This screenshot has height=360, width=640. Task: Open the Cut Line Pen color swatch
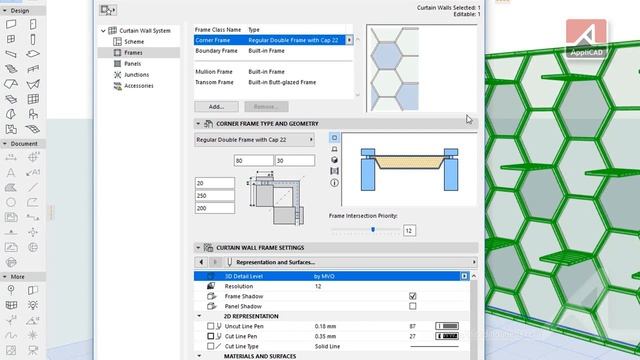point(447,336)
